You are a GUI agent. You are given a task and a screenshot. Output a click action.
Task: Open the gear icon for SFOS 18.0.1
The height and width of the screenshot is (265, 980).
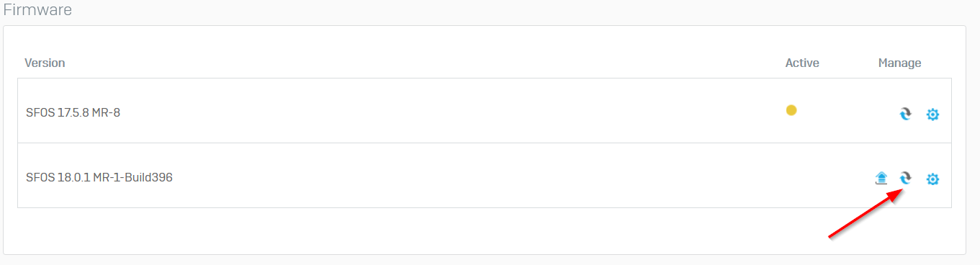(932, 179)
